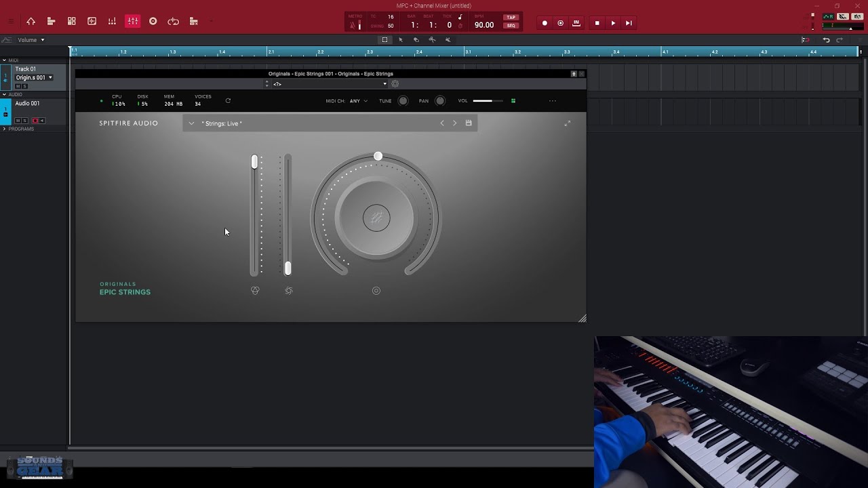Click the TUNE knob

coord(403,101)
